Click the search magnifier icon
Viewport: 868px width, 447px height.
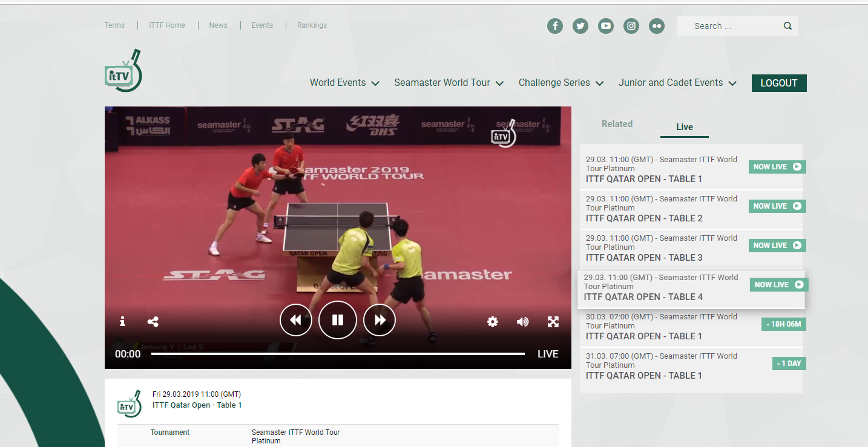coord(787,26)
